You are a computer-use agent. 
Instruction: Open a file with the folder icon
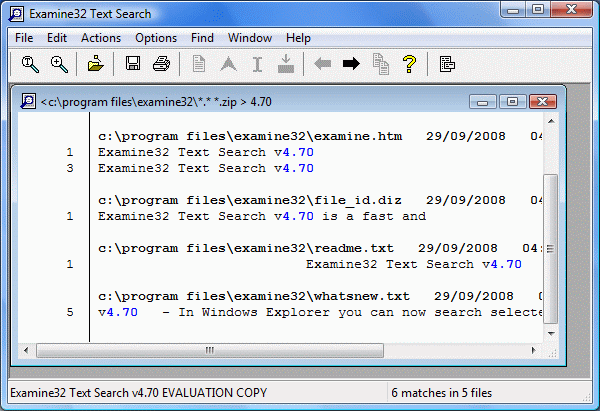[95, 64]
